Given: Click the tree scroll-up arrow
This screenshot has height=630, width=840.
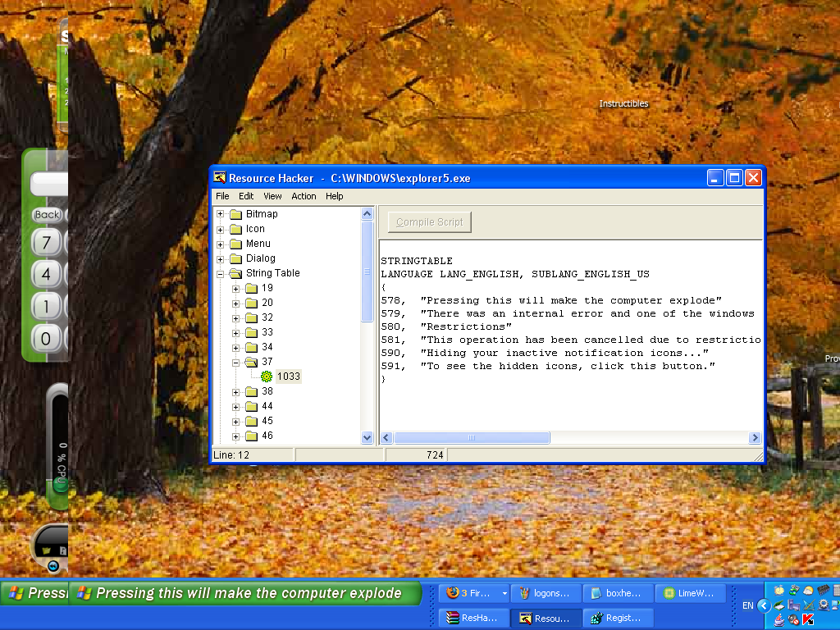Looking at the screenshot, I should 367,214.
